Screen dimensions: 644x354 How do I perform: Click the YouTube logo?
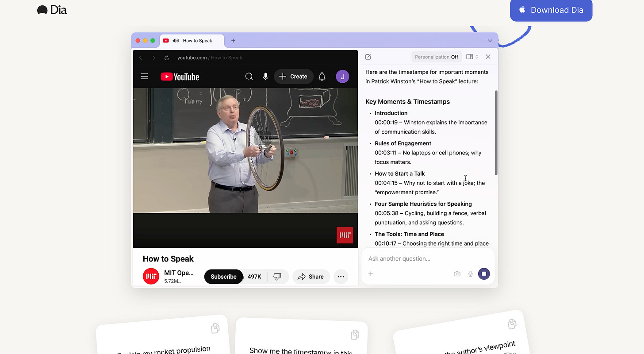pyautogui.click(x=180, y=77)
